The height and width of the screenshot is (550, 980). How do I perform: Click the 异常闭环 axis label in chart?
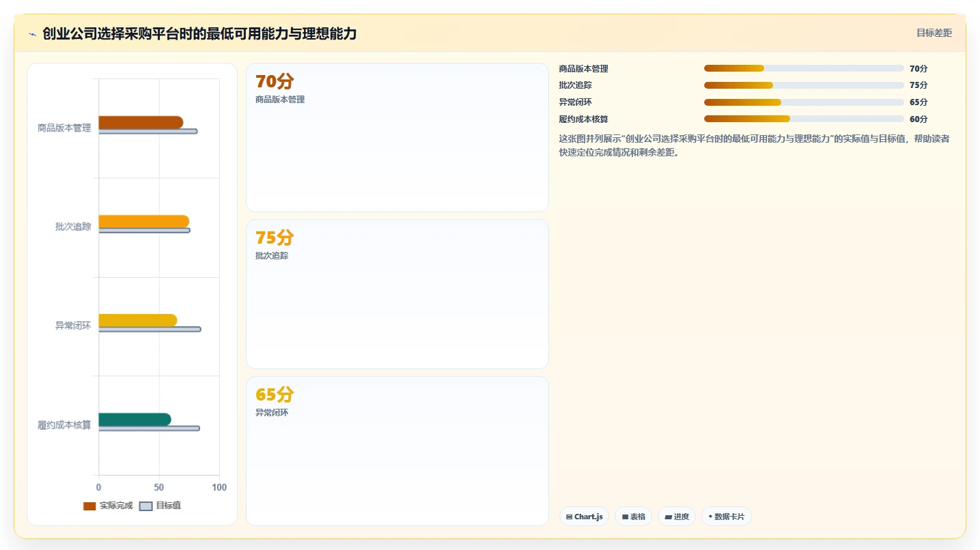tap(73, 325)
